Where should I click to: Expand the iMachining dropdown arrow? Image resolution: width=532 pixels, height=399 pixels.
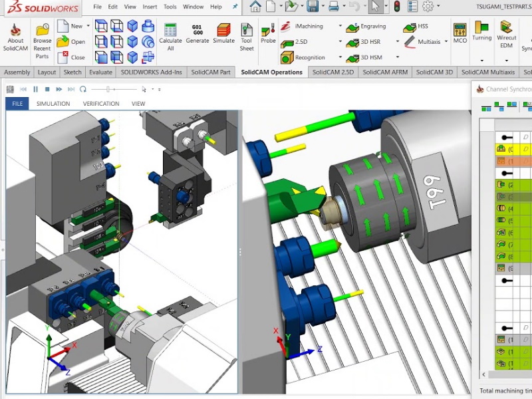tap(340, 27)
